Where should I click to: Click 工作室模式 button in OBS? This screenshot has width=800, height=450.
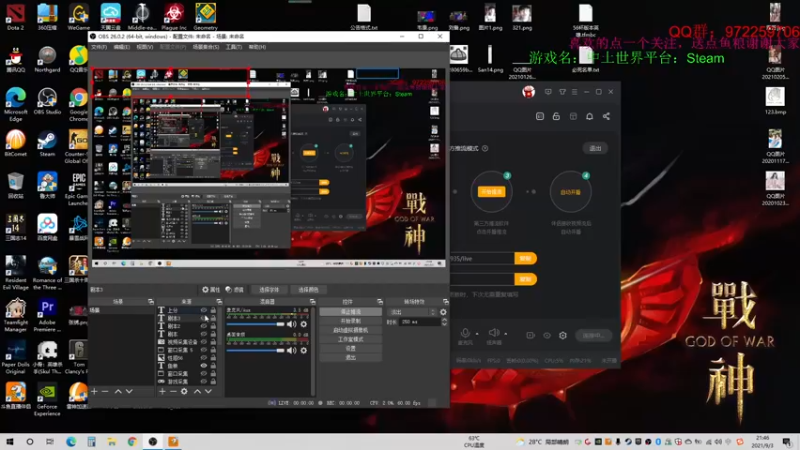click(x=351, y=339)
